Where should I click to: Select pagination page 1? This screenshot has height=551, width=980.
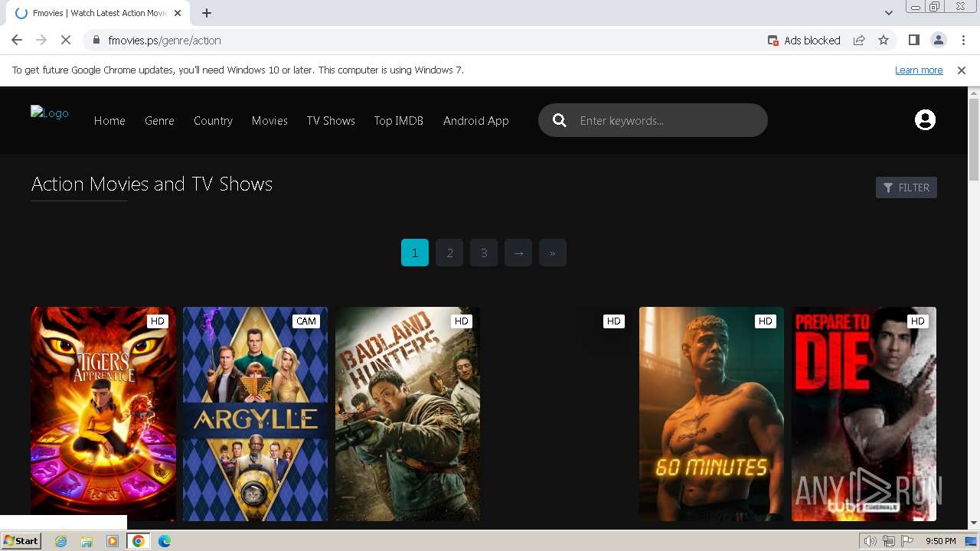[x=415, y=253]
